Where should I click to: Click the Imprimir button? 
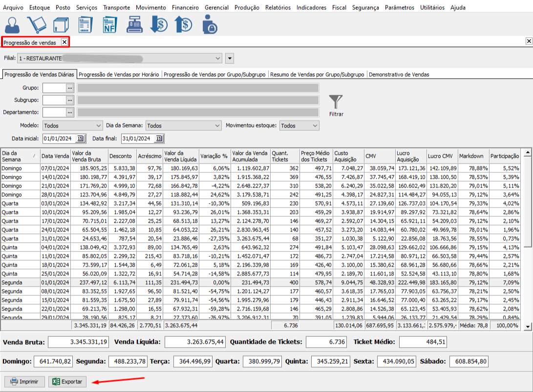[x=24, y=381]
